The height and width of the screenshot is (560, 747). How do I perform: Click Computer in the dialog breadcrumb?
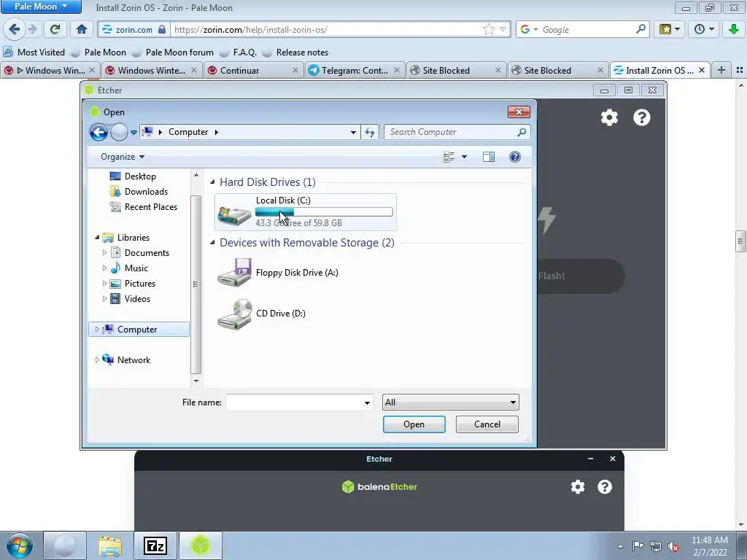tap(188, 132)
